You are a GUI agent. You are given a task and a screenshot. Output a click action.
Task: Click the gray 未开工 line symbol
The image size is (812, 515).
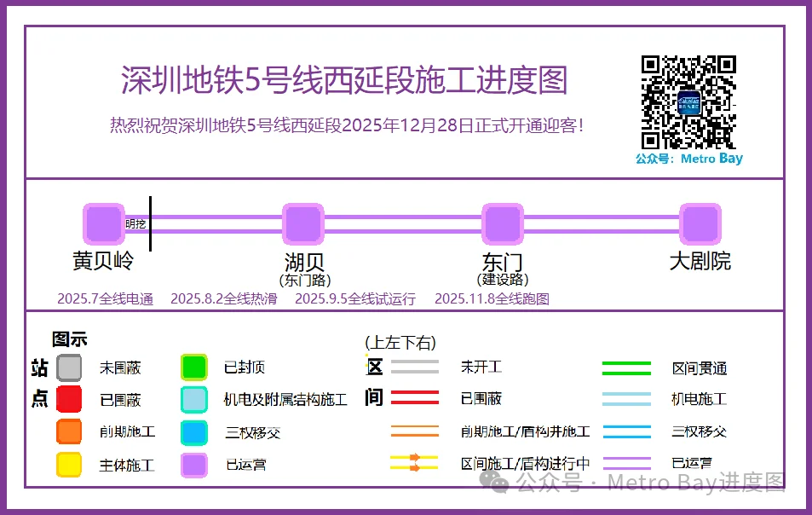click(x=414, y=367)
